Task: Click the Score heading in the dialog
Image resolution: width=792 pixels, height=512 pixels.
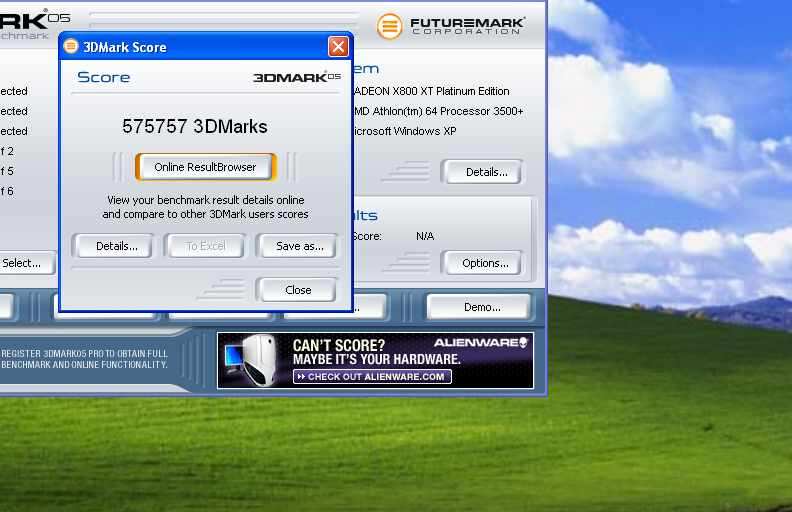Action: pyautogui.click(x=104, y=77)
